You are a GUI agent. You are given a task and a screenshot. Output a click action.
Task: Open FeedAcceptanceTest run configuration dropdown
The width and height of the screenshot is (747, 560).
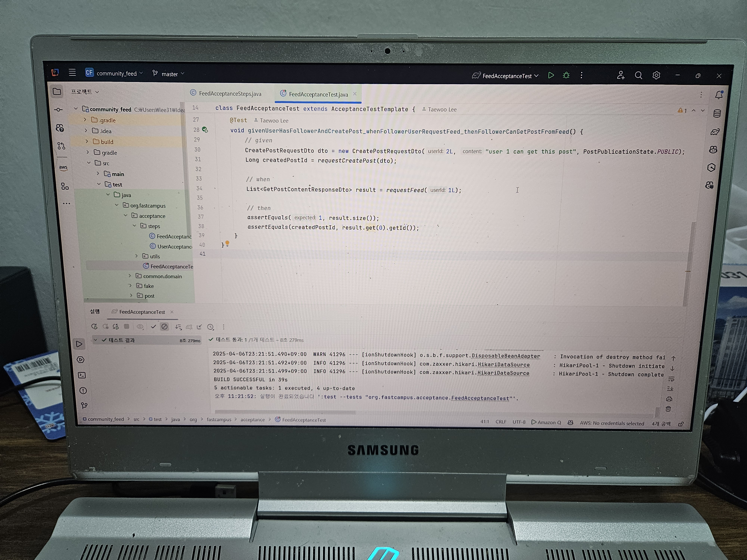pos(505,76)
